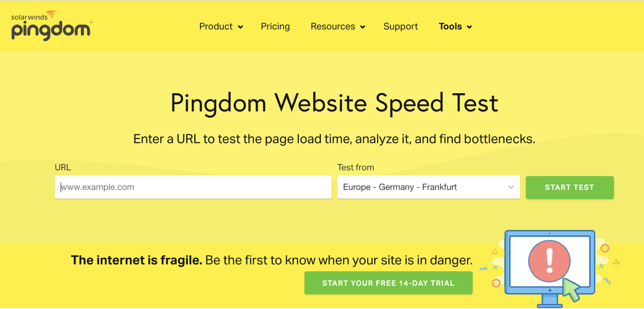Viewport: 644px width, 309px height.
Task: Click the chevron arrow next to Tools
Action: tap(469, 27)
